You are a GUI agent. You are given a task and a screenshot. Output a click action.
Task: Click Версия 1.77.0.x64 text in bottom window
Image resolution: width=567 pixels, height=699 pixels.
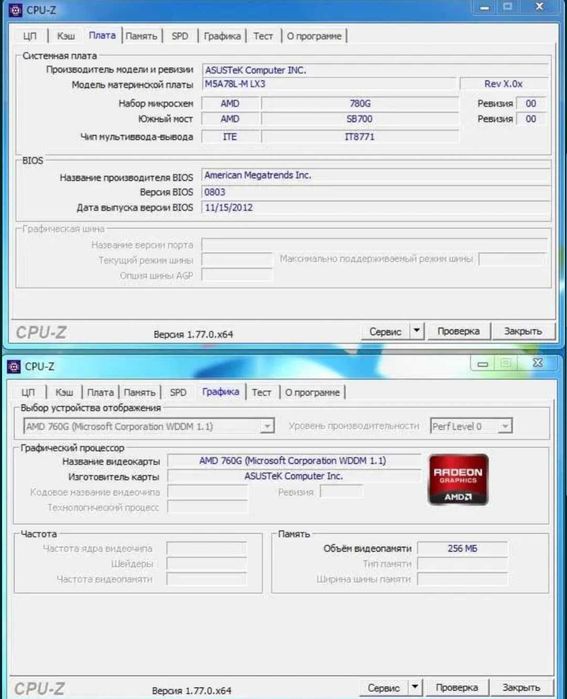tap(191, 691)
